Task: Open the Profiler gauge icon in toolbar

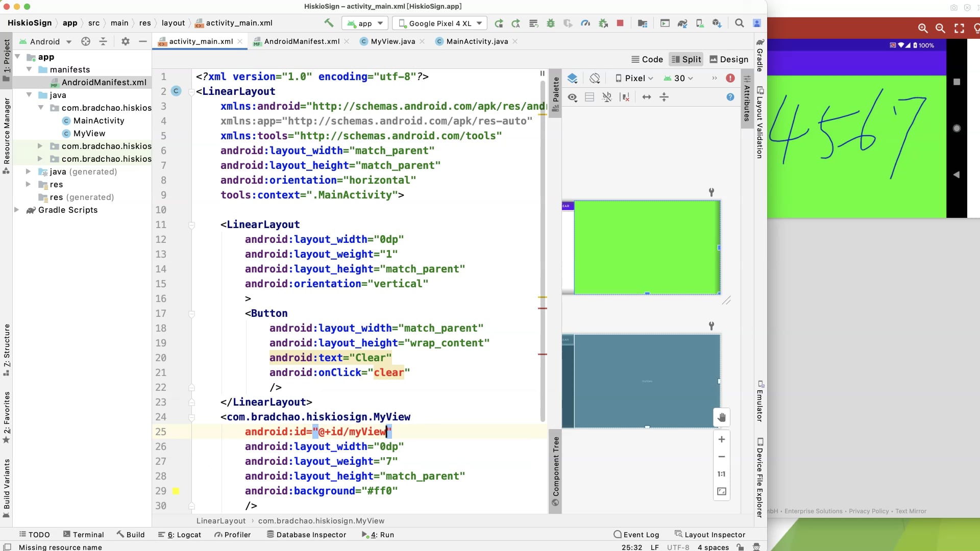Action: click(x=585, y=23)
